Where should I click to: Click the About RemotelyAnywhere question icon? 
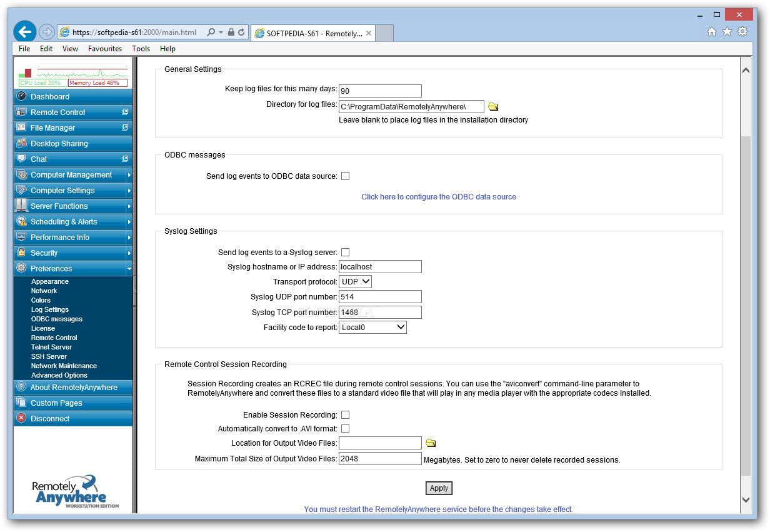coord(21,387)
